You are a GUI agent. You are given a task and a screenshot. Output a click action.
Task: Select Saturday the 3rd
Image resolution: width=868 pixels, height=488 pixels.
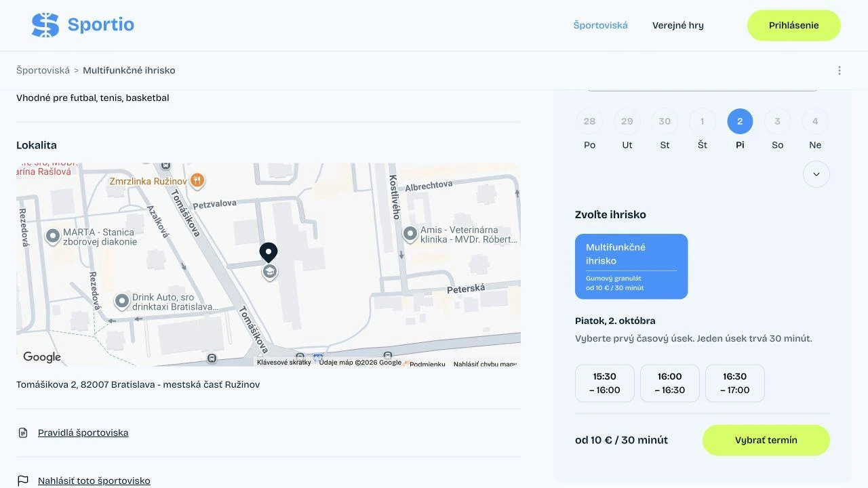click(778, 121)
